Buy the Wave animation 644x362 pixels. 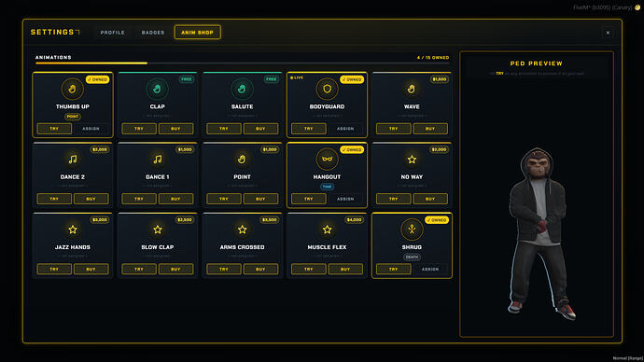430,129
